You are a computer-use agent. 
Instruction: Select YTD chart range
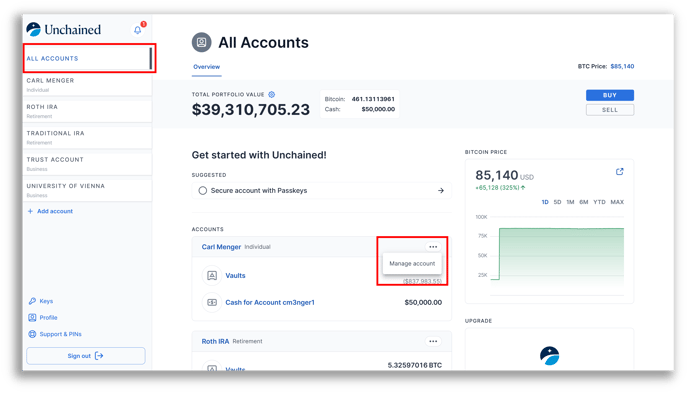(599, 202)
